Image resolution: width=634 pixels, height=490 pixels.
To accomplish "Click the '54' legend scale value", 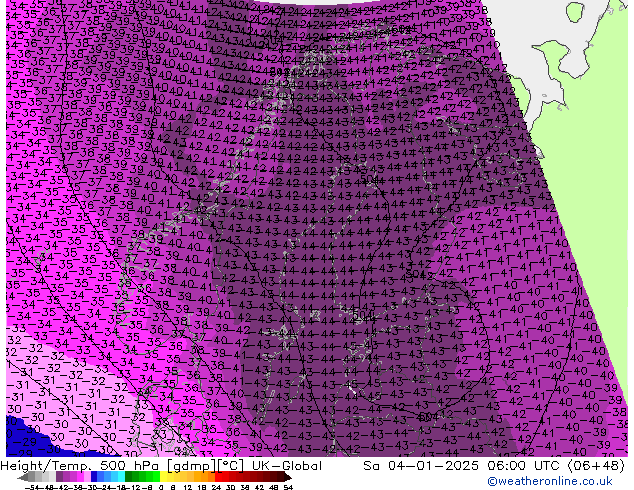I will pyautogui.click(x=287, y=487).
